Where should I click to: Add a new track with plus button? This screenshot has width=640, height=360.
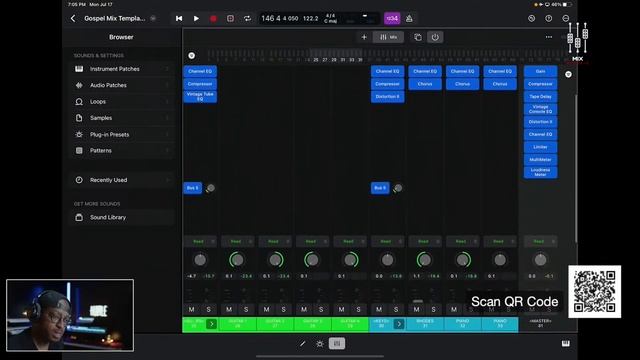point(364,37)
